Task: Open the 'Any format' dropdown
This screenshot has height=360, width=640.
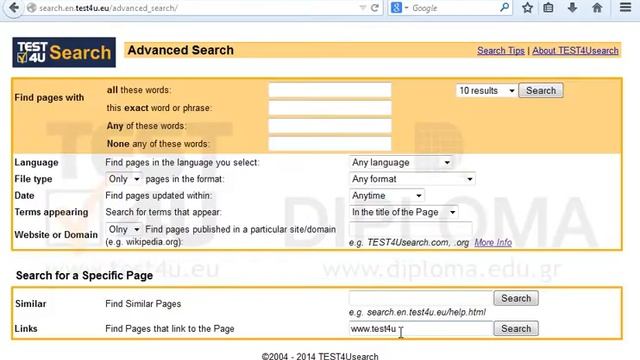Action: pyautogui.click(x=412, y=179)
